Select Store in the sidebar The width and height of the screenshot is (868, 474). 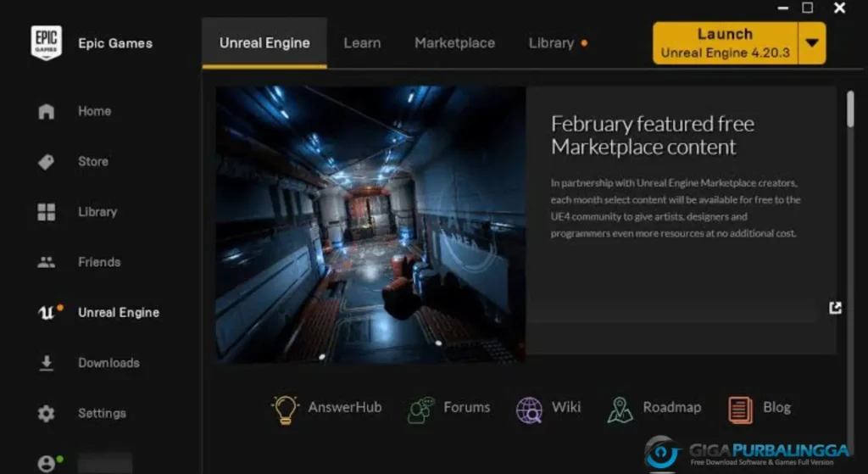pos(93,162)
